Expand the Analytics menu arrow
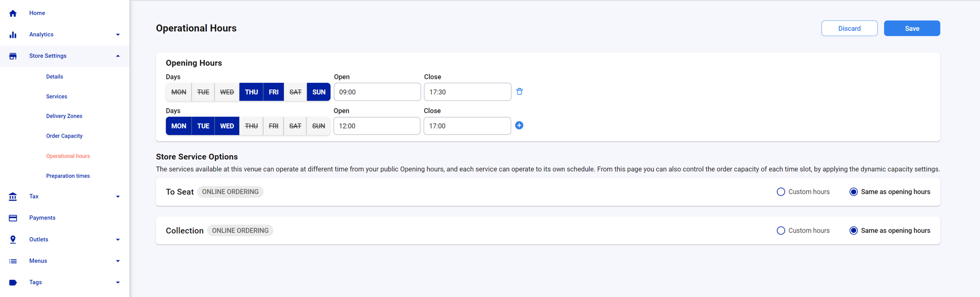 tap(118, 35)
